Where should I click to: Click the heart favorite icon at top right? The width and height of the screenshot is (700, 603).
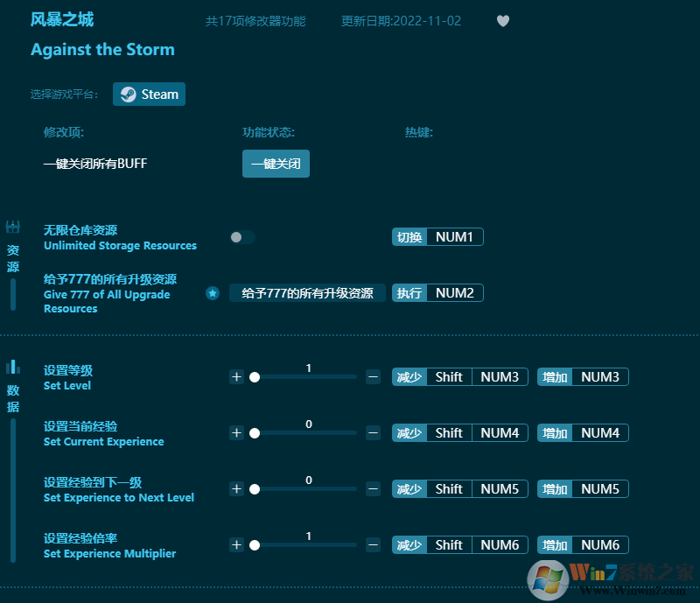click(x=503, y=21)
